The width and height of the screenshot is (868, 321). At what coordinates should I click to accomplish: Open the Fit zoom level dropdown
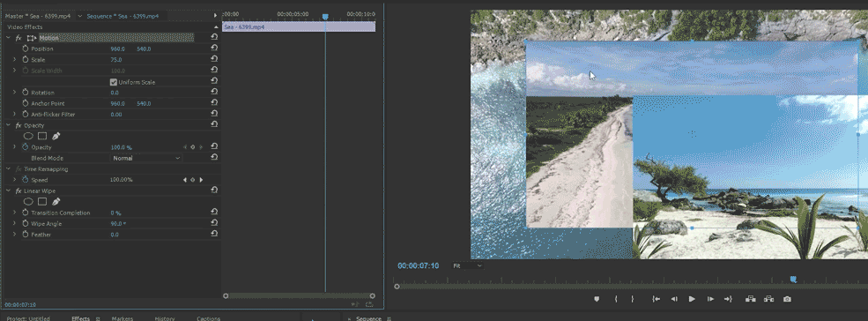(x=468, y=266)
